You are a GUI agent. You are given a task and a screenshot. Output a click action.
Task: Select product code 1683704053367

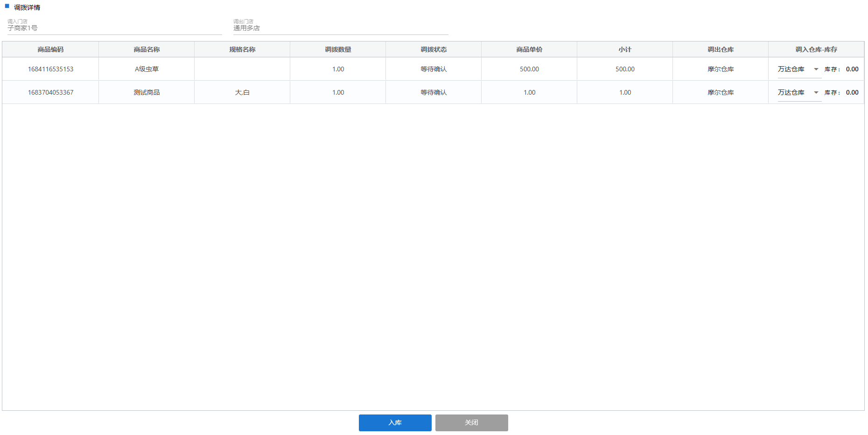pos(50,92)
